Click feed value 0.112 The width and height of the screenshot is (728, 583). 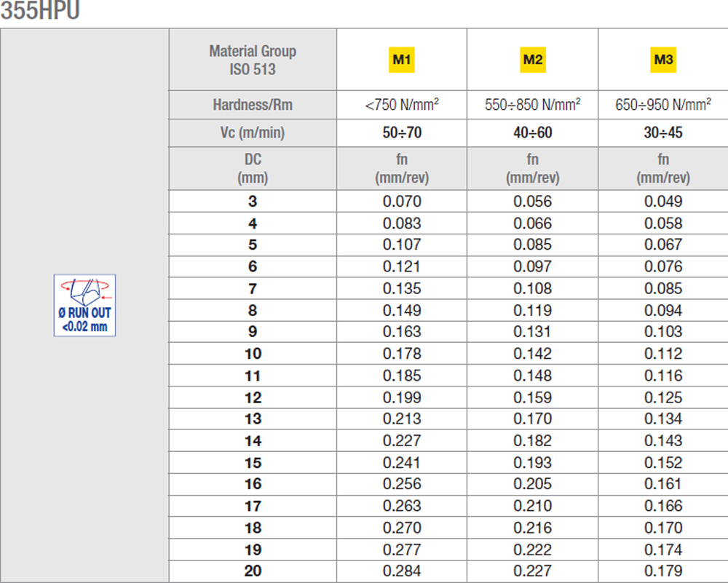tap(663, 354)
